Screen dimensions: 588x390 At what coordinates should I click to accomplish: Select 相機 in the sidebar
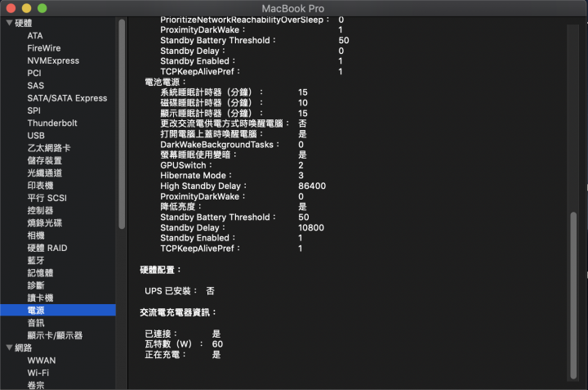click(x=36, y=235)
